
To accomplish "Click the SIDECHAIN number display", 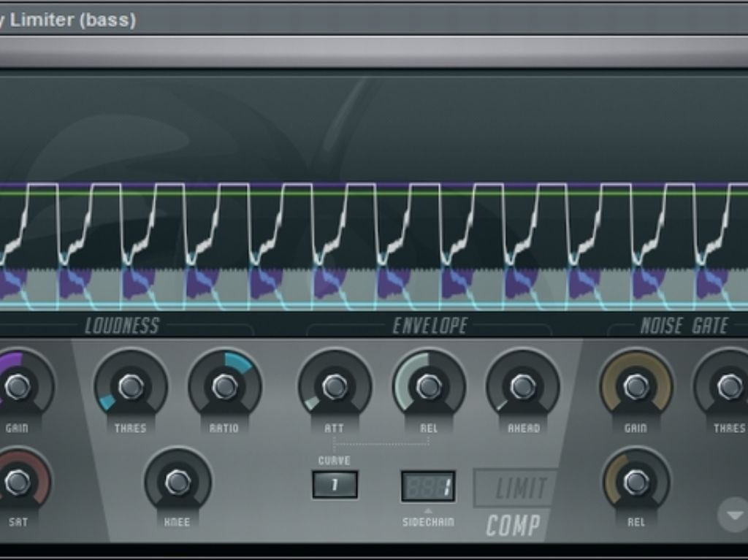I will (x=428, y=486).
